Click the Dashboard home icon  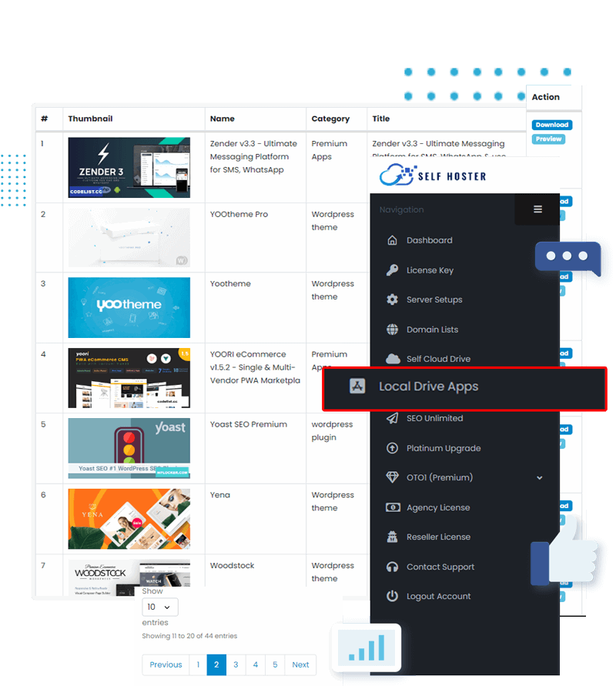[392, 240]
